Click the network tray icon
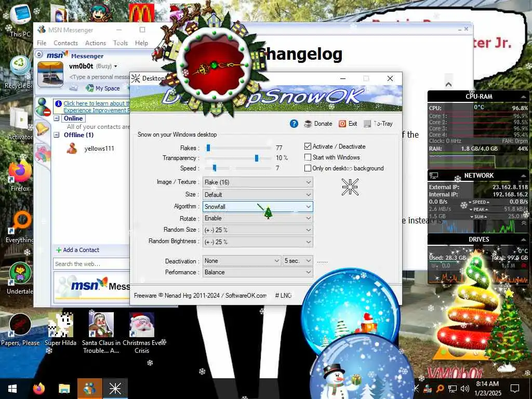 pyautogui.click(x=452, y=389)
